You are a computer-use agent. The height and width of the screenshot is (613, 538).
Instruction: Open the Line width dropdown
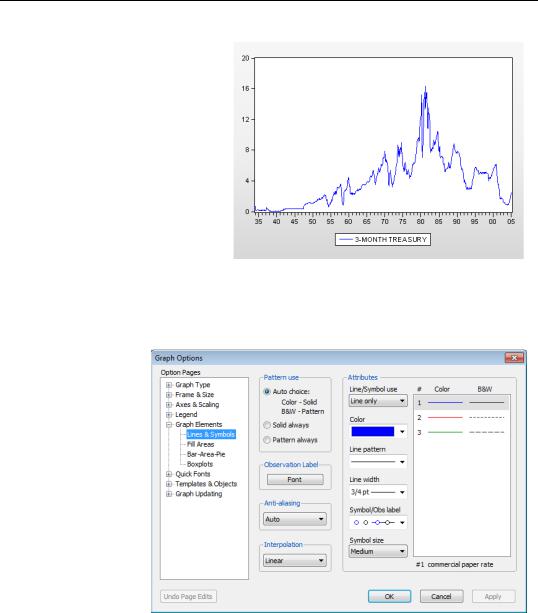(x=378, y=492)
